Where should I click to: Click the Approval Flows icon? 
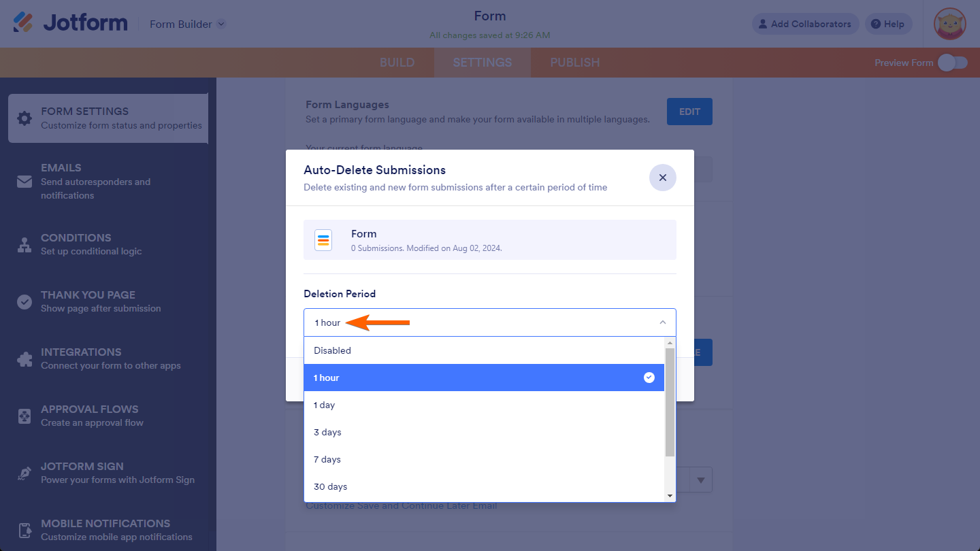(x=24, y=416)
